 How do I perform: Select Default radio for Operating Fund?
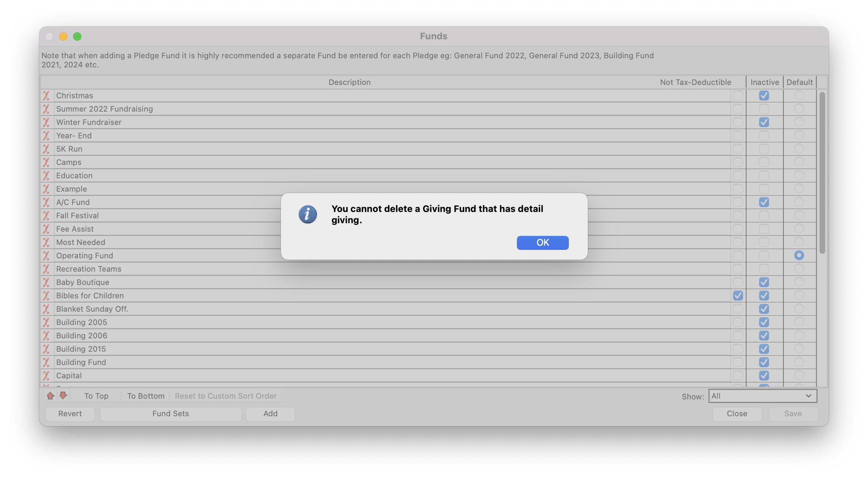coord(799,255)
